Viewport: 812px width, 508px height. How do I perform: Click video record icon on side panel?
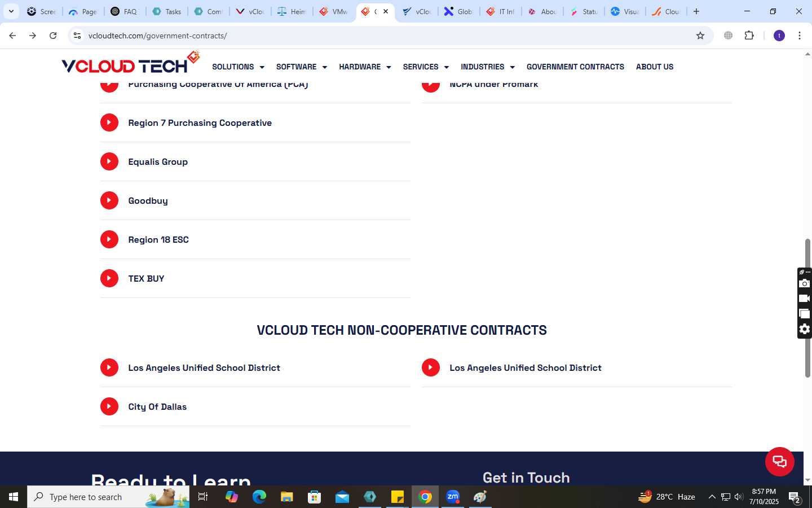(805, 299)
